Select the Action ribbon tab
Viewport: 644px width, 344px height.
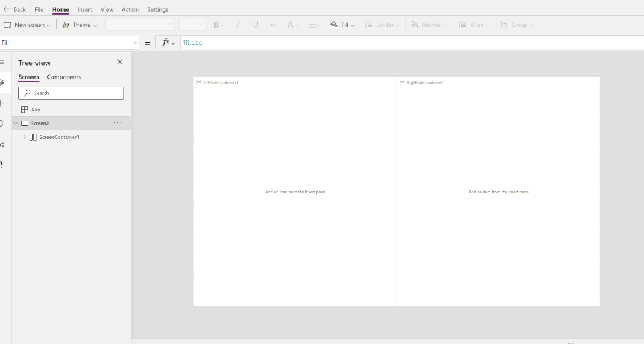(130, 9)
